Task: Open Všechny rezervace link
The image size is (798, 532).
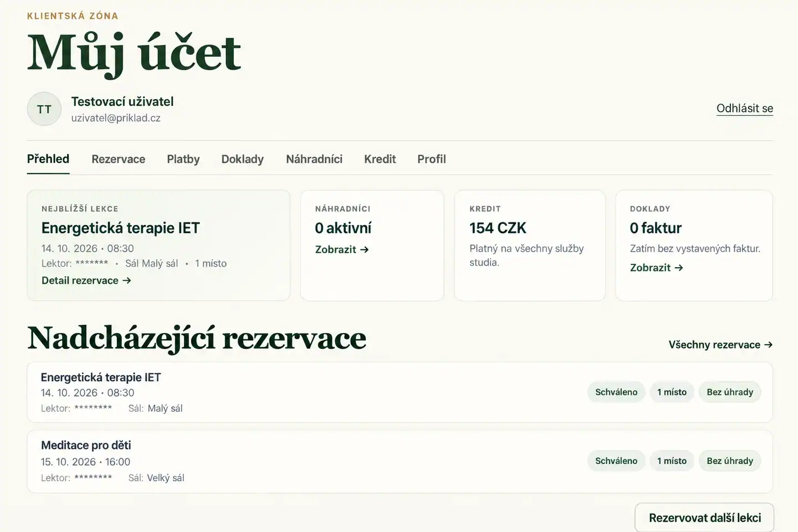Action: [x=720, y=345]
